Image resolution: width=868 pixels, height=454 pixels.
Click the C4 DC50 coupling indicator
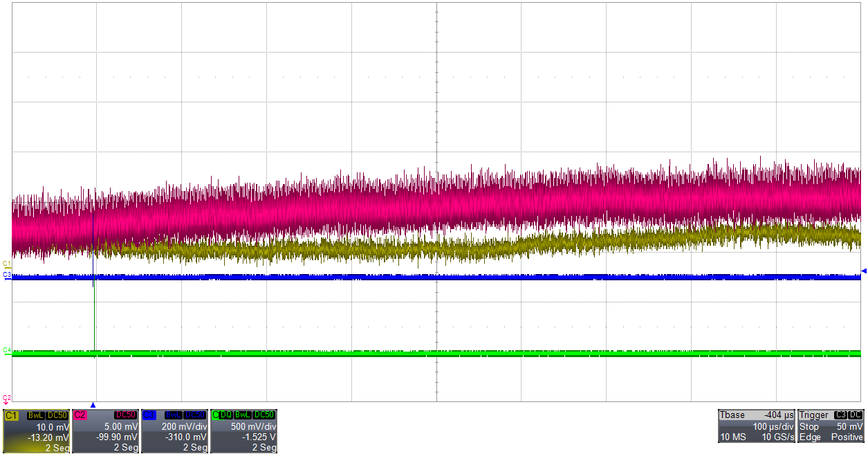[264, 415]
